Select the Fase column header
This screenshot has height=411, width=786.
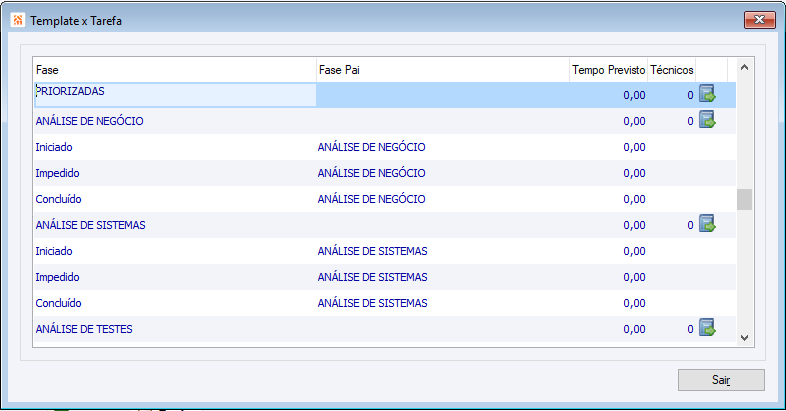175,70
